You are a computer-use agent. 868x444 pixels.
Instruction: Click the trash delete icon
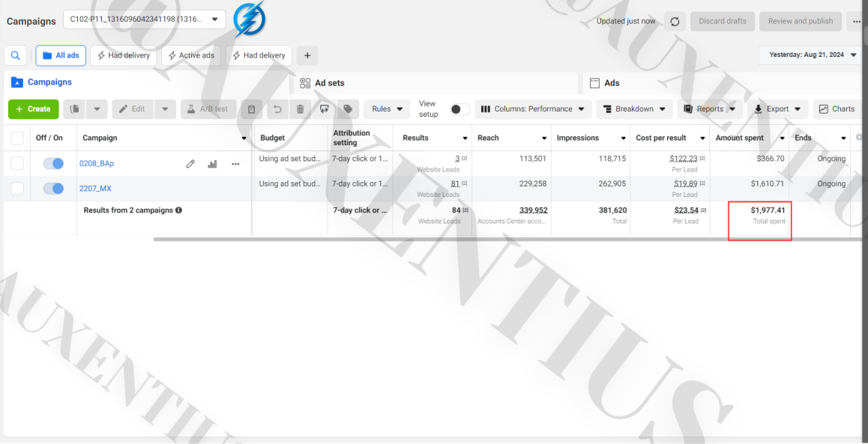coord(300,109)
